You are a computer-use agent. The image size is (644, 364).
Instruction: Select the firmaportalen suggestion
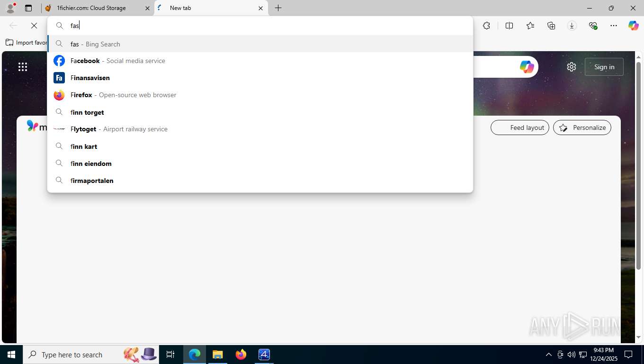point(260,181)
